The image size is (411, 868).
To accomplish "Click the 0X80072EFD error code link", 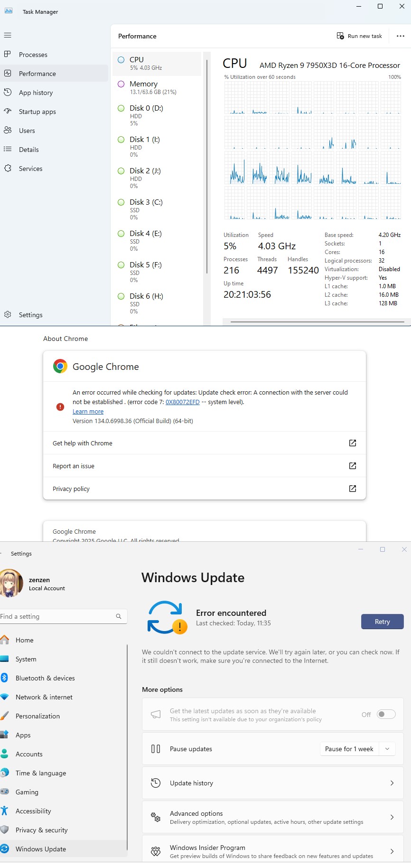I will pos(183,402).
